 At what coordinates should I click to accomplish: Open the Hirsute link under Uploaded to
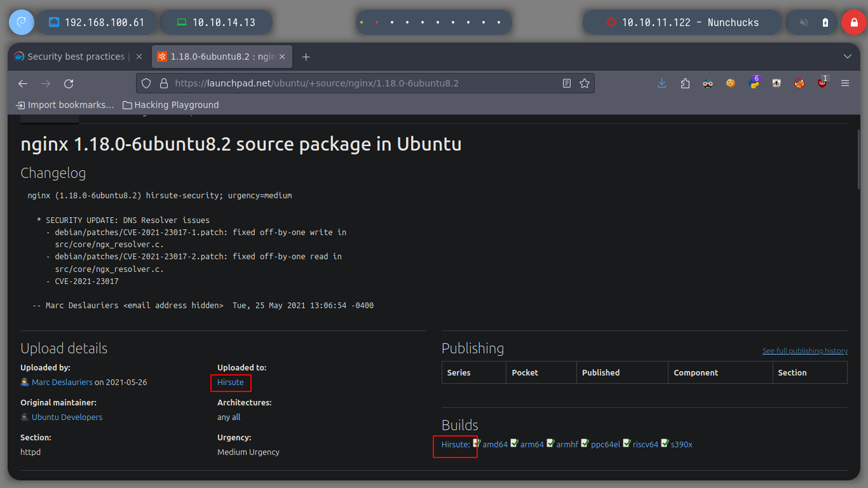click(x=231, y=383)
